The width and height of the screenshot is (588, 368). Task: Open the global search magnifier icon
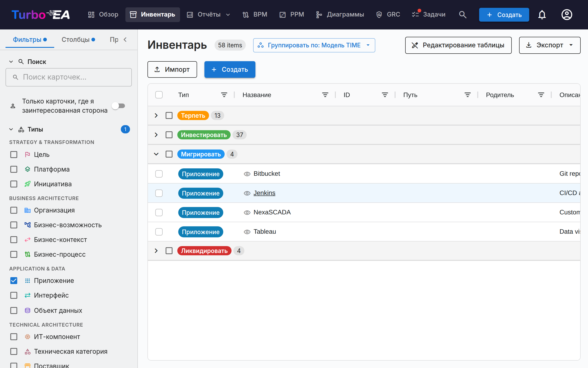pos(463,14)
